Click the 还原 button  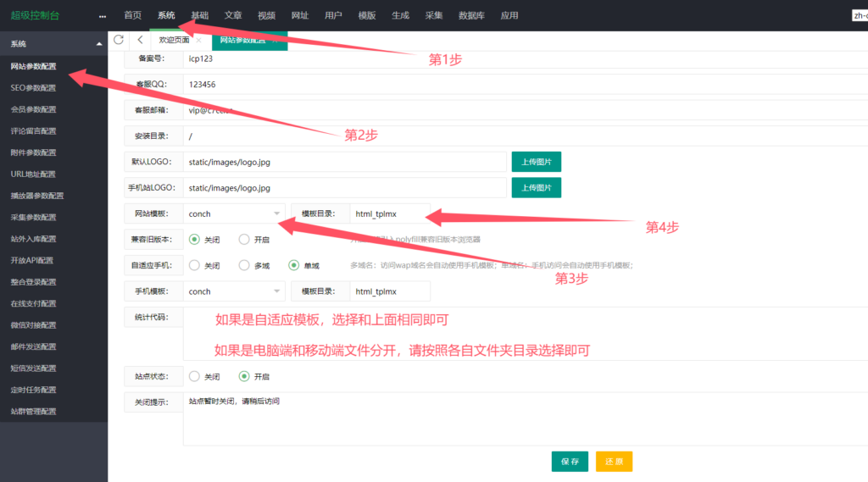tap(614, 462)
